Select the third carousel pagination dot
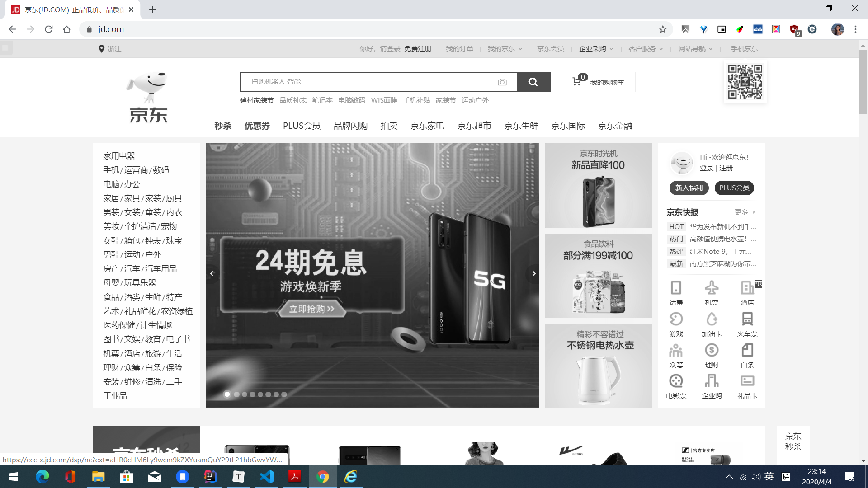868x488 pixels. [x=244, y=394]
